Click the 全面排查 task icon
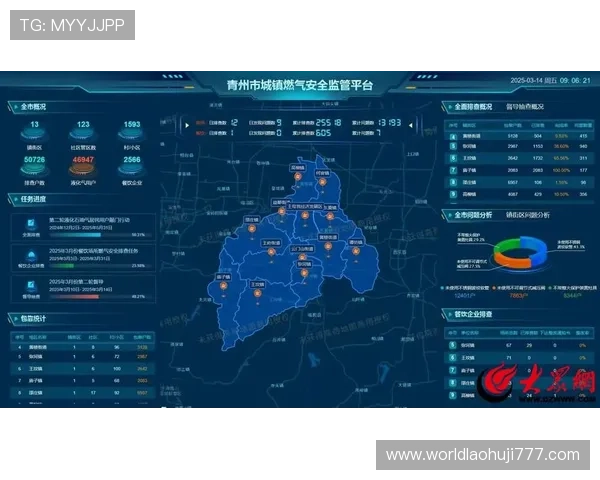 31,224
